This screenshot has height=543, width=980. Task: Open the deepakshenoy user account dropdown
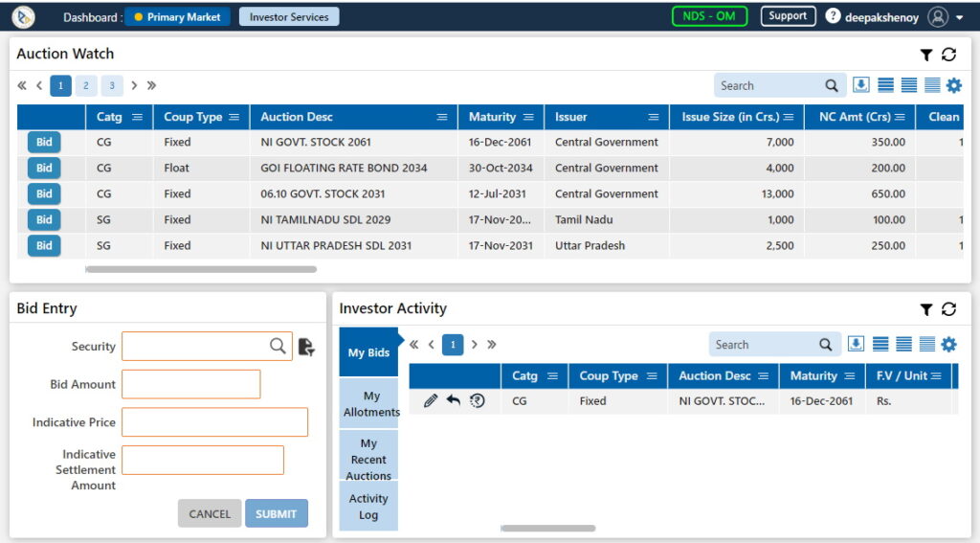959,17
